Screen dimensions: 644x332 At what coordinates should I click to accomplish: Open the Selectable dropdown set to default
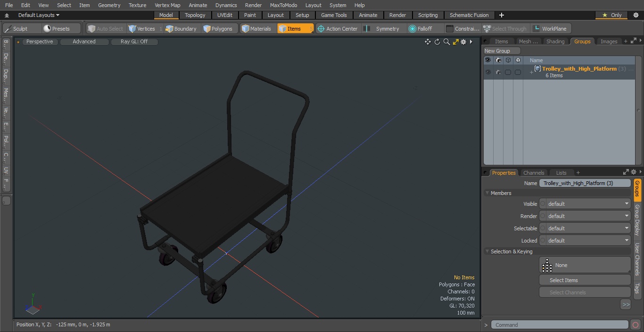point(588,228)
